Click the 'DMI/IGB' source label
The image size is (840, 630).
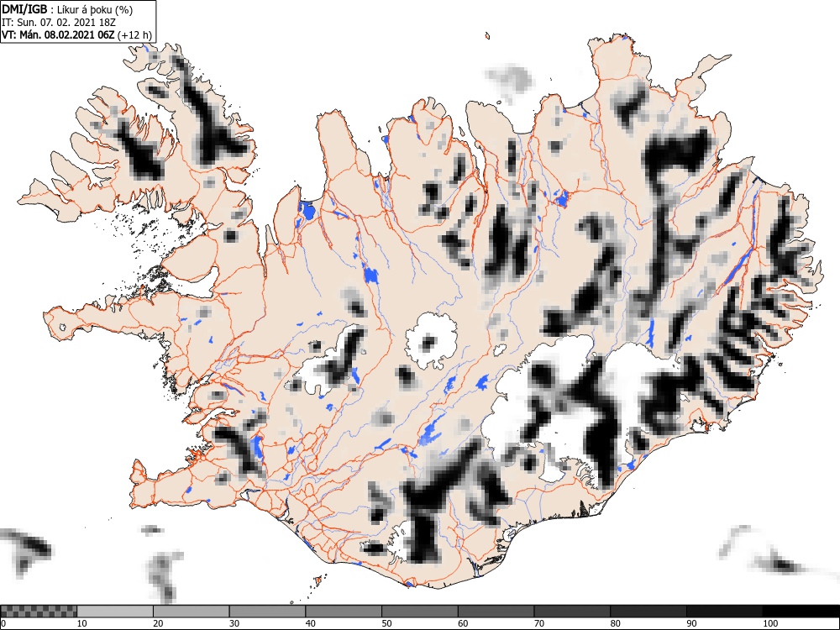(24, 9)
